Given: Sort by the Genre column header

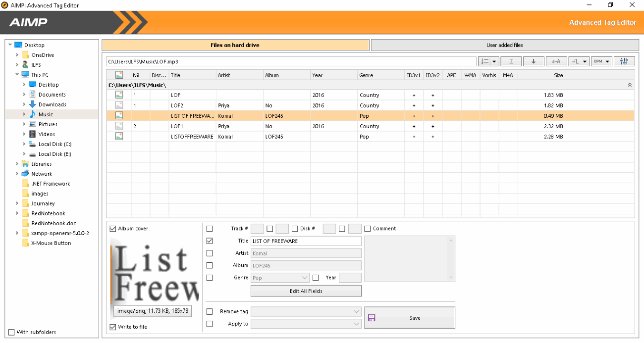Looking at the screenshot, I should click(x=381, y=75).
